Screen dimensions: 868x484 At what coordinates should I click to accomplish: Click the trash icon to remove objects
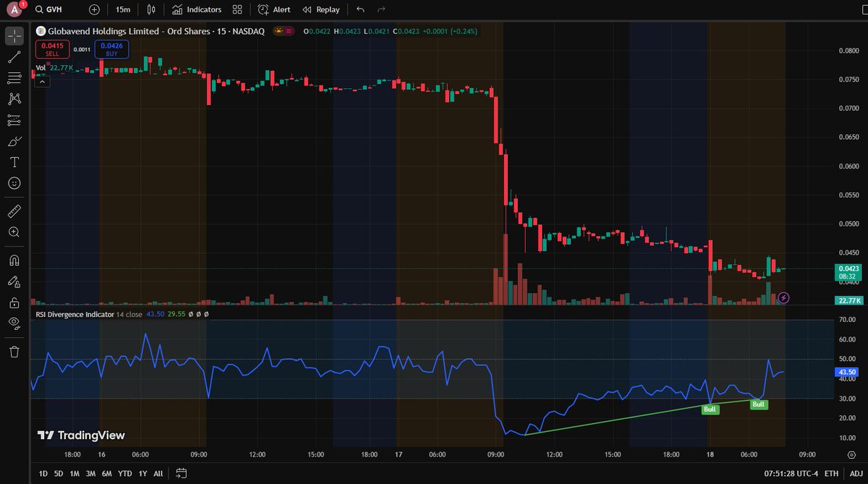[x=14, y=352]
